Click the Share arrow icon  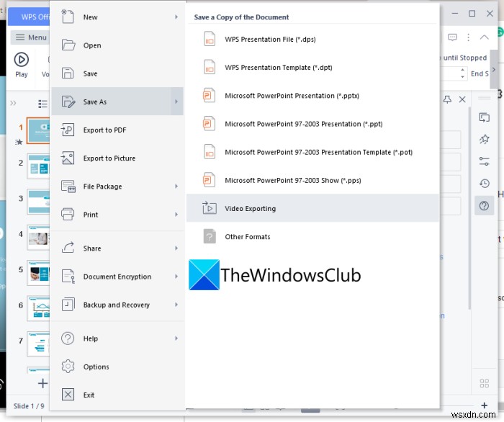tap(68, 248)
